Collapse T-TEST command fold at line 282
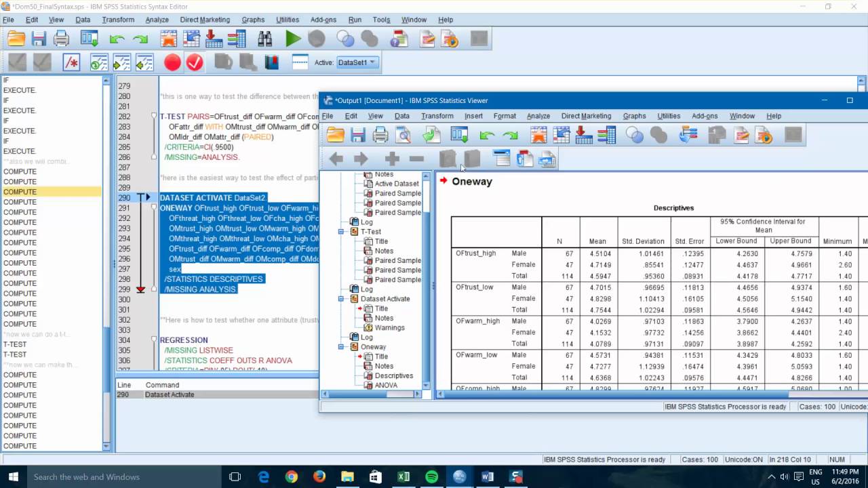Screen dimensions: 868x488 pos(154,117)
